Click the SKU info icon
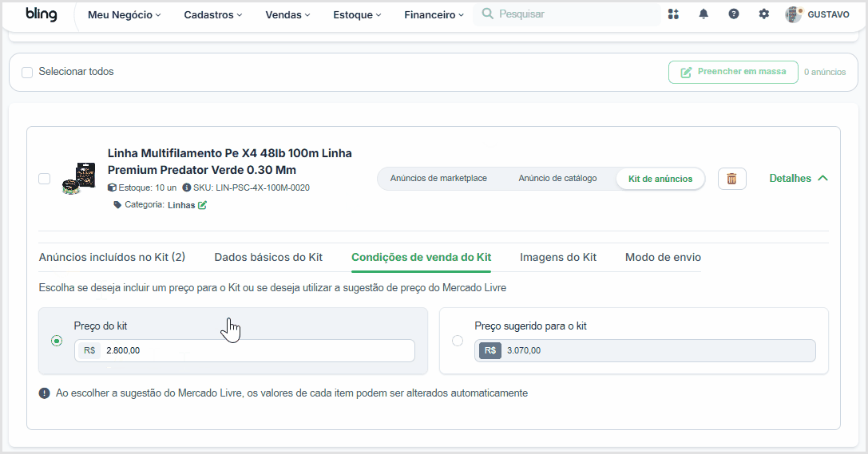 tap(187, 188)
